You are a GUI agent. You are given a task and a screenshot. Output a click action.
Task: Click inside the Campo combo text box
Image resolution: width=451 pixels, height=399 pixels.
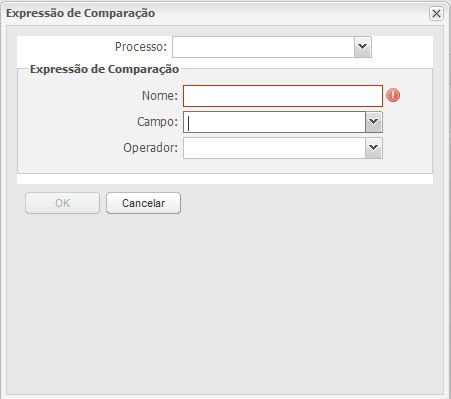coord(274,122)
